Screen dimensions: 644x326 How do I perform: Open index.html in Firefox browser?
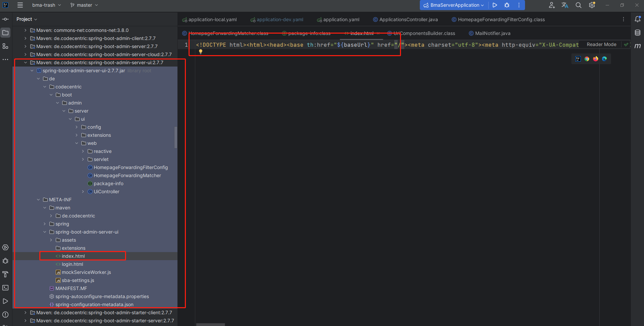pos(596,59)
